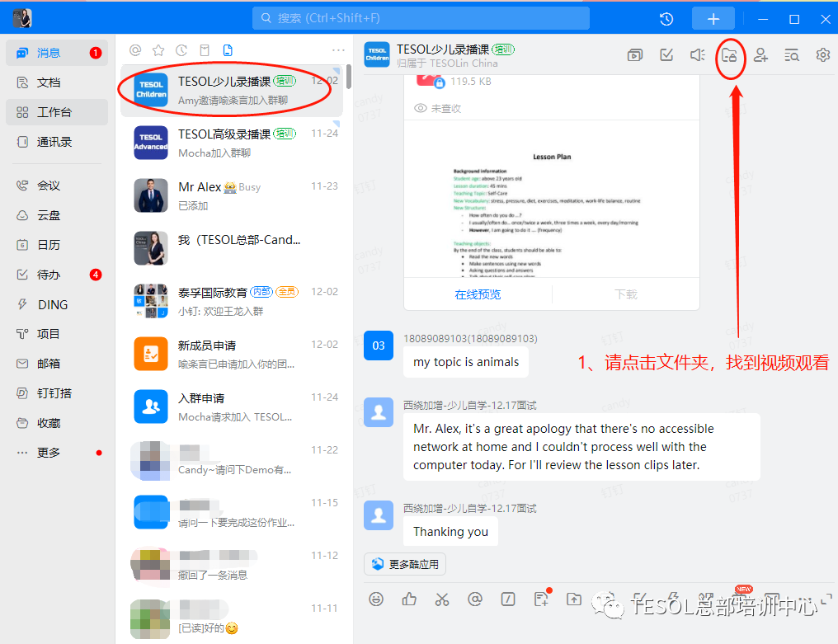Search chat history with the magnifier-list icon
This screenshot has height=644, width=838.
[792, 54]
